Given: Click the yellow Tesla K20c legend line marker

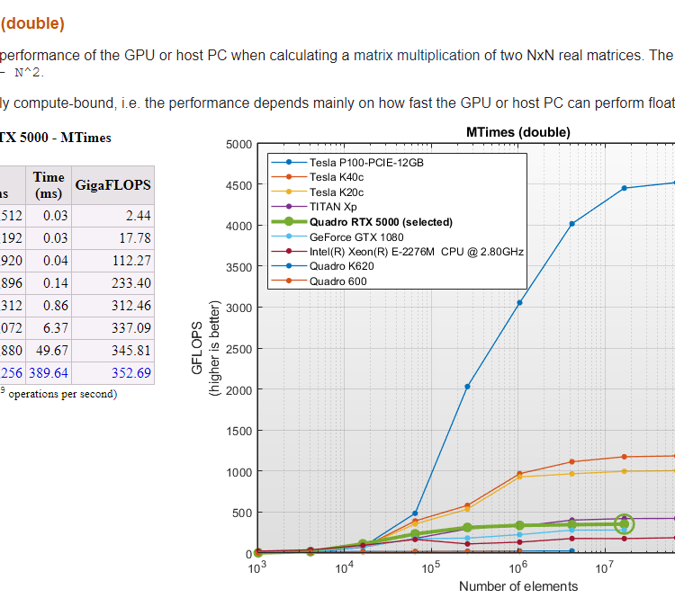Looking at the screenshot, I should coord(289,192).
